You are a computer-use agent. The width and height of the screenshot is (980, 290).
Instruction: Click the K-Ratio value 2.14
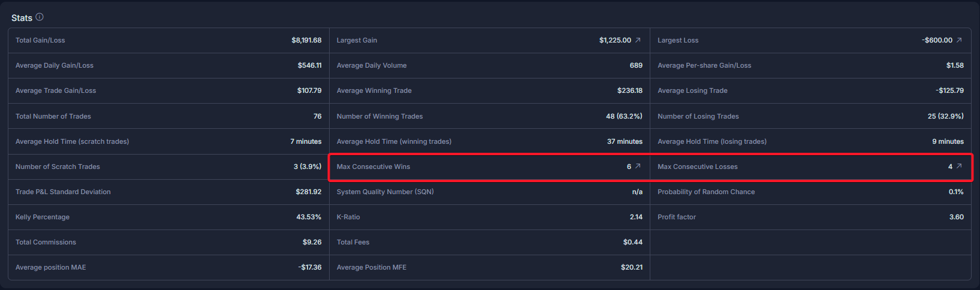[x=636, y=217]
